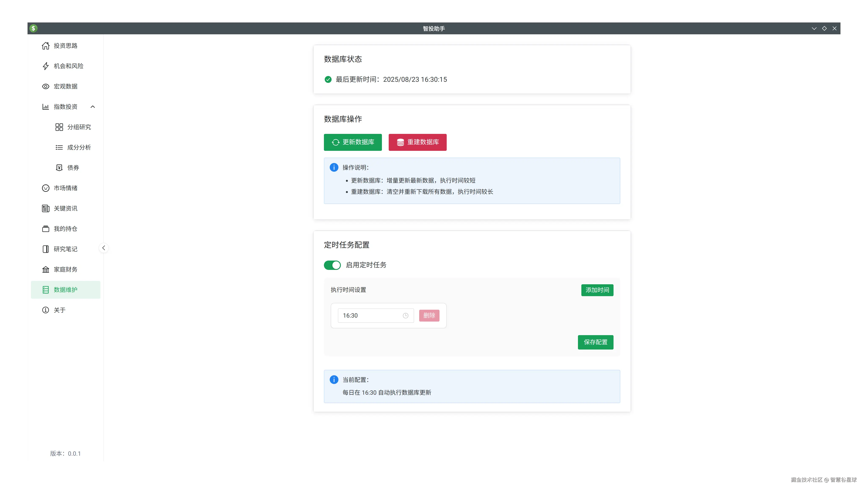Go to the 关于 page

pos(60,310)
